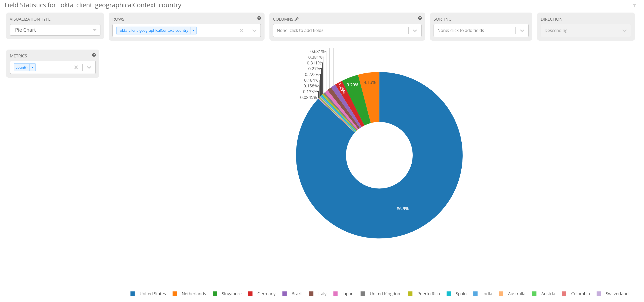Expand the Sorting fields dropdown chevron
The width and height of the screenshot is (644, 302).
(522, 30)
